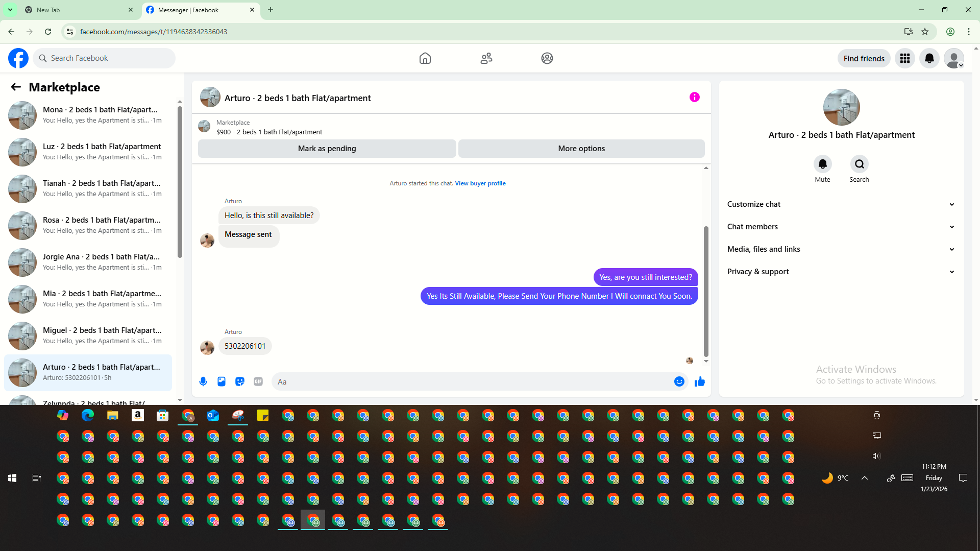Image resolution: width=980 pixels, height=551 pixels.
Task: Open the Groups icon in top navigation
Action: coord(547,58)
